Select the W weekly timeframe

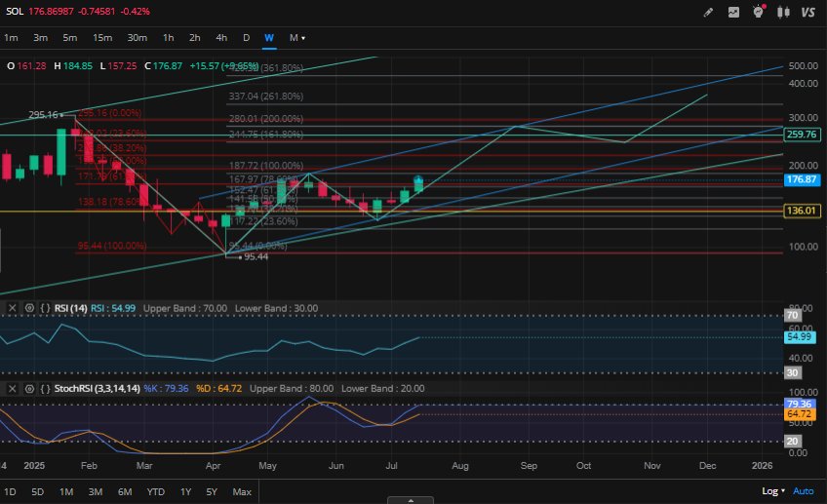269,38
